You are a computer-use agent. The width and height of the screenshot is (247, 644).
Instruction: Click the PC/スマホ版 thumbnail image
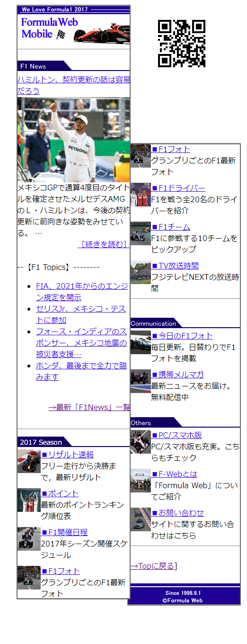click(141, 442)
